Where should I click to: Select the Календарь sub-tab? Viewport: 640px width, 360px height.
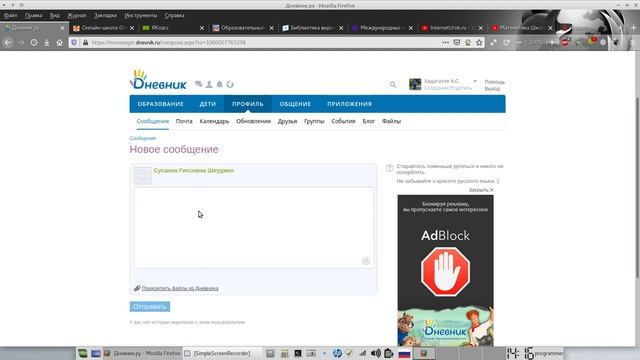pyautogui.click(x=214, y=121)
